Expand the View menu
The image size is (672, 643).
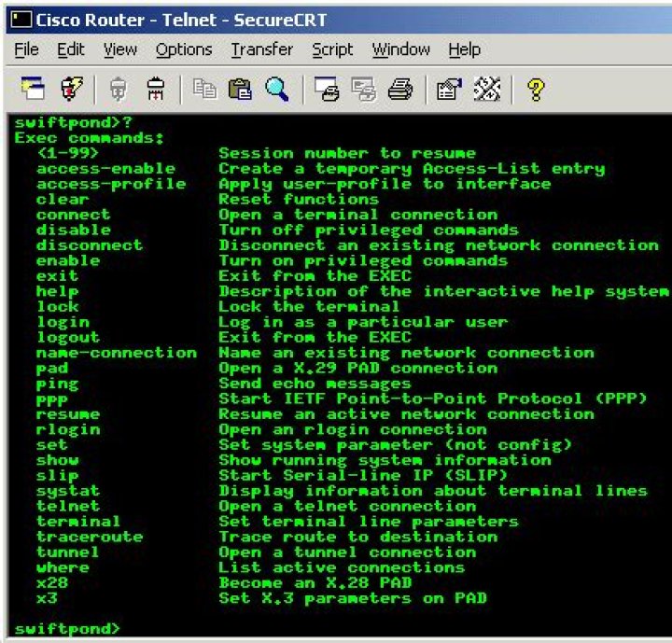click(x=119, y=49)
